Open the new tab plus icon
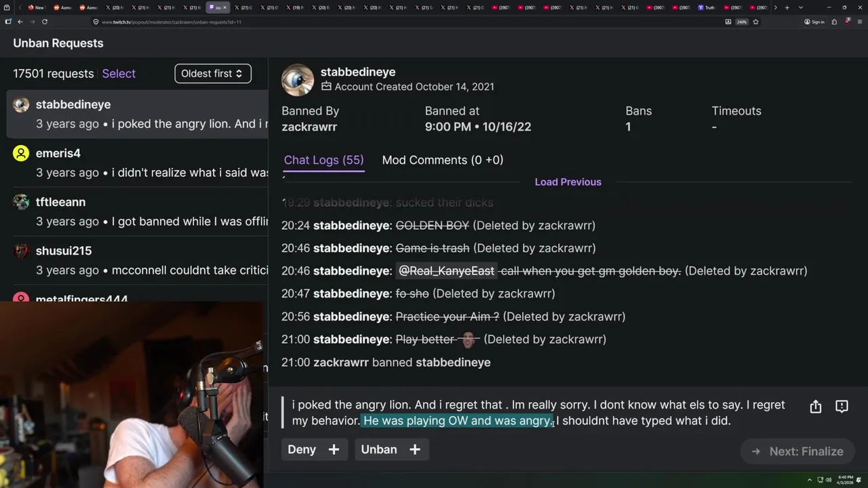 (787, 7)
